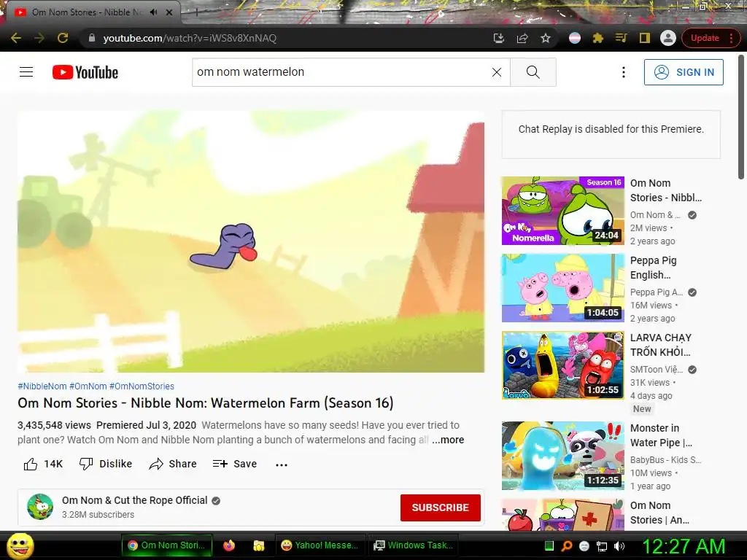Screen dimensions: 747x560
Task: Open the LARVA CHẠY TRỐN KHỎI video title
Action: point(661,345)
